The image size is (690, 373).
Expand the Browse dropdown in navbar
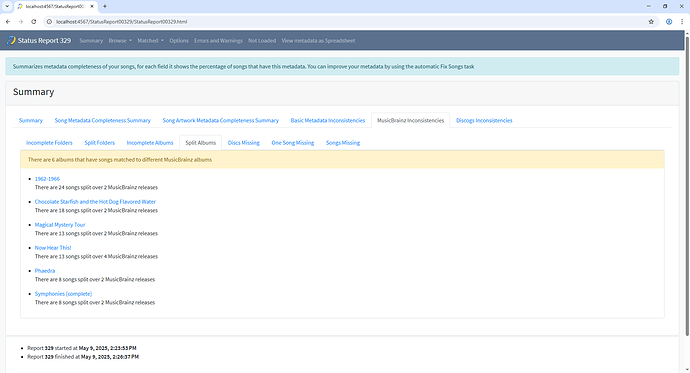click(x=120, y=40)
